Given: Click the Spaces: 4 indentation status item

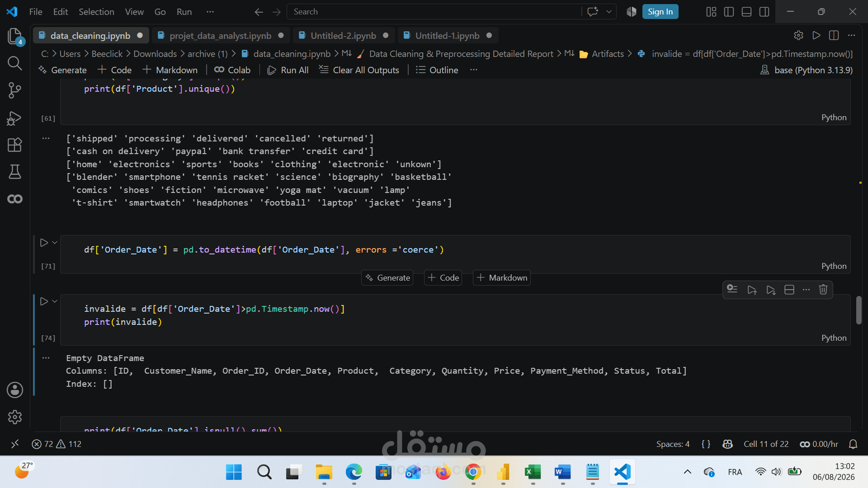Looking at the screenshot, I should coord(673,444).
